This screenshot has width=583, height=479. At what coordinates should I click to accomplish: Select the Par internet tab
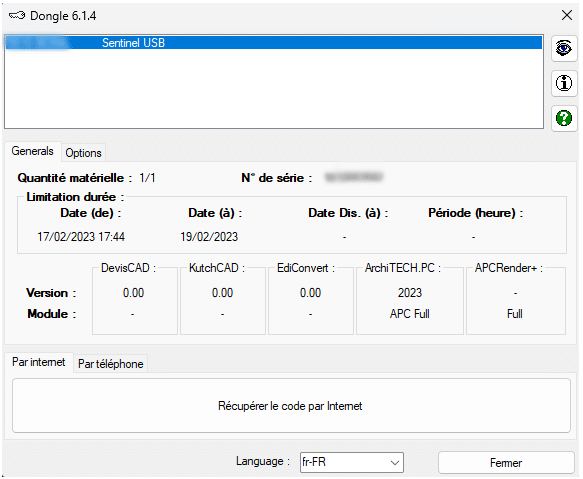pyautogui.click(x=39, y=362)
